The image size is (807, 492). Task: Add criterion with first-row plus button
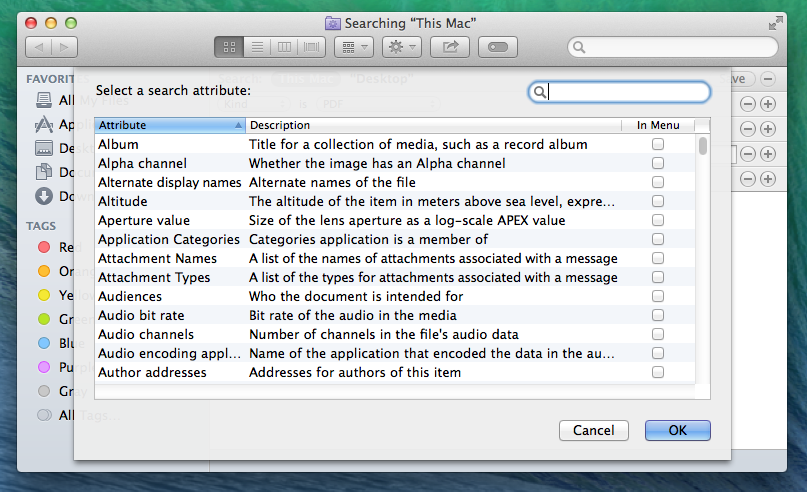point(768,104)
